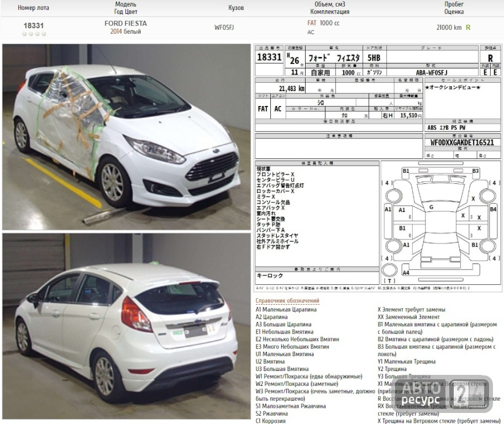Viewport: 504px width, 424px height.
Task: Click VIN WF0DXXGAKDET16521 on auction sheet
Action: coord(462,142)
